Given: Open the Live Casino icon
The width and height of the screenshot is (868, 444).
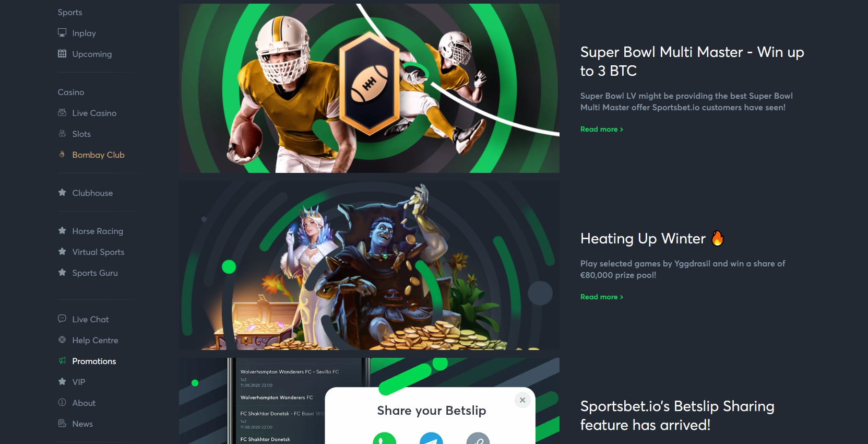Looking at the screenshot, I should tap(62, 112).
